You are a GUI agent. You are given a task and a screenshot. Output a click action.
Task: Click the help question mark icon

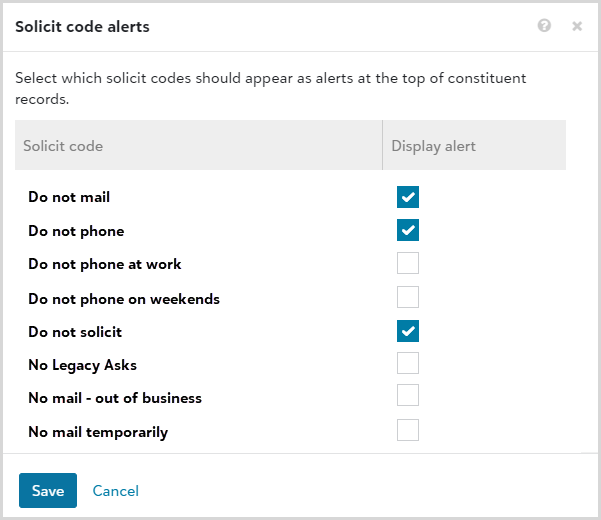click(x=544, y=26)
